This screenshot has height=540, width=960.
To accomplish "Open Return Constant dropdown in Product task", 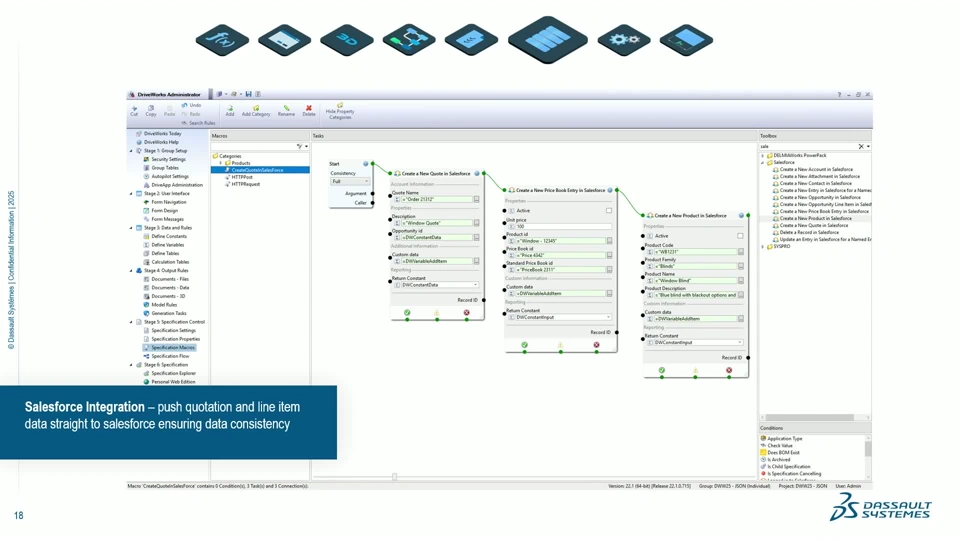I will pos(740,343).
